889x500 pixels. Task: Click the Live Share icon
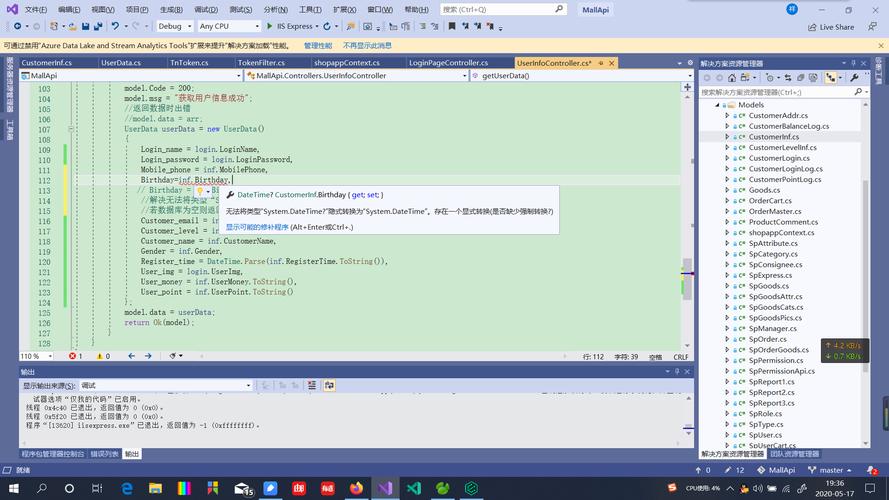[x=811, y=27]
